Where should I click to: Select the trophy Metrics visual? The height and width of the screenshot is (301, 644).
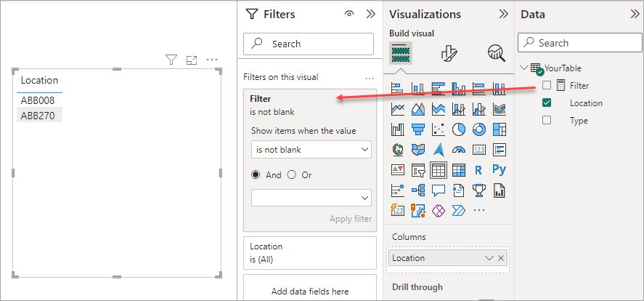pyautogui.click(x=479, y=190)
